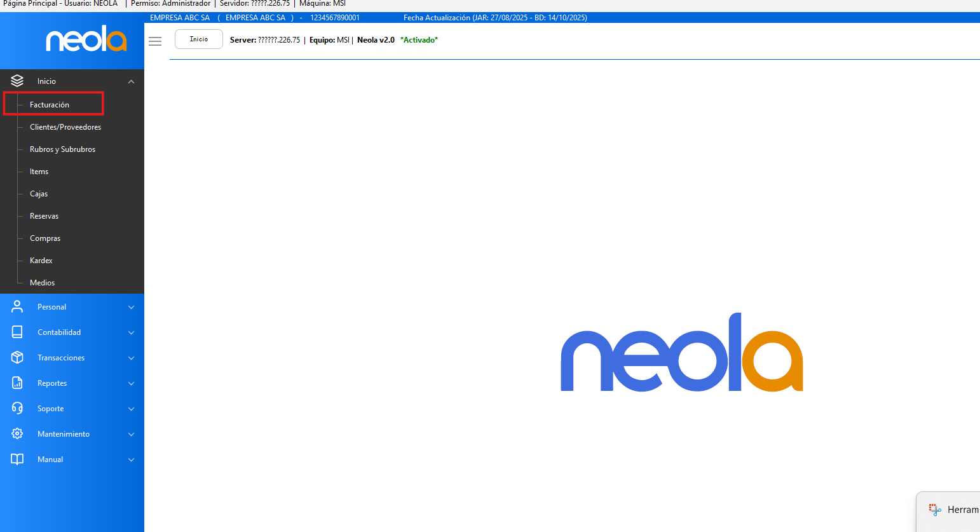Viewport: 980px width, 532px height.
Task: Click the layers icon beside Inicio
Action: [17, 81]
